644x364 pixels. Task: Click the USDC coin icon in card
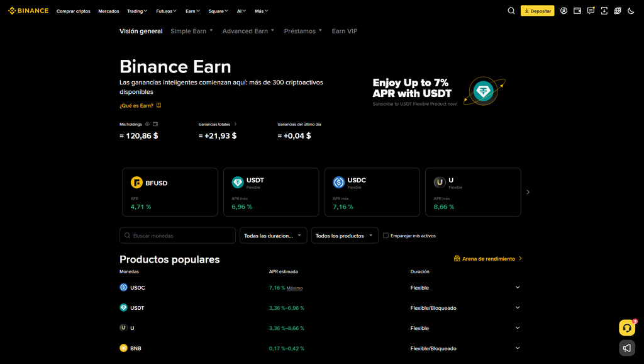pos(339,182)
